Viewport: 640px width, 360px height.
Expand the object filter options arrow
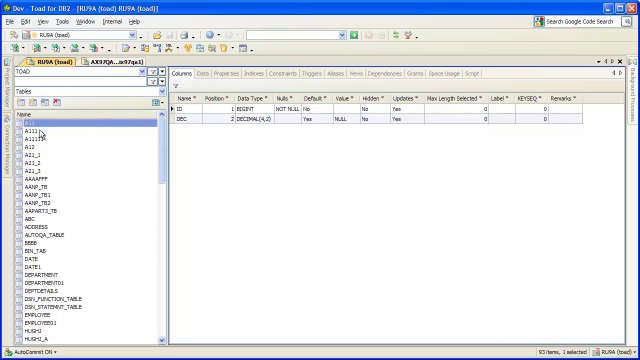pyautogui.click(x=162, y=82)
